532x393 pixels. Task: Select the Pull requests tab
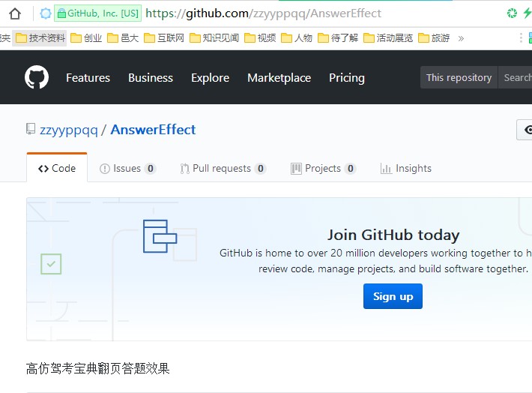point(223,169)
